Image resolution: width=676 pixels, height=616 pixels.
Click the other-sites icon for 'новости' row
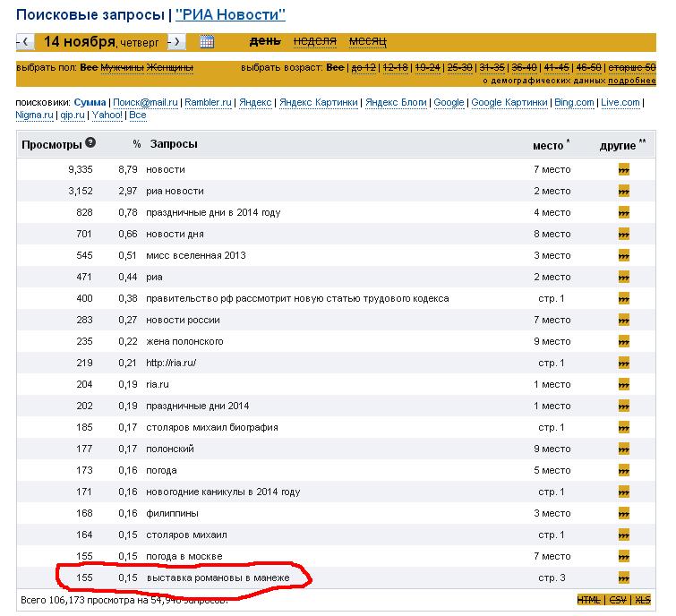tap(624, 169)
